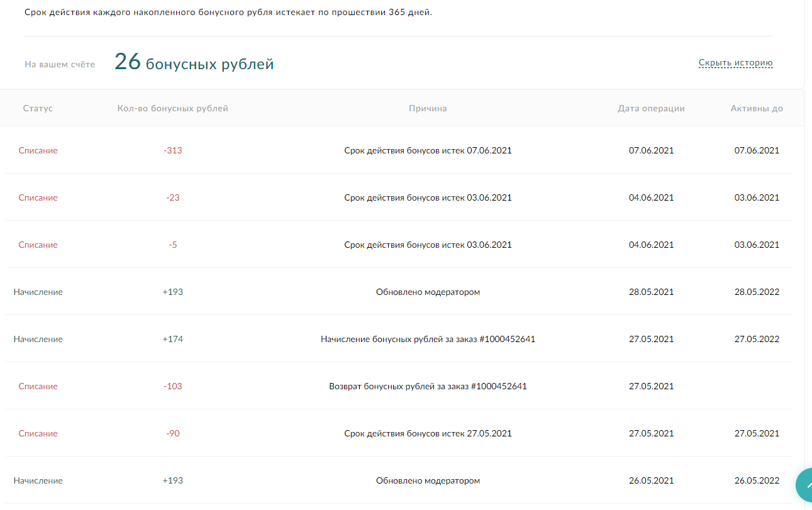812x510 pixels.
Task: Click the 365-day bonus expiry notice text
Action: tap(228, 13)
